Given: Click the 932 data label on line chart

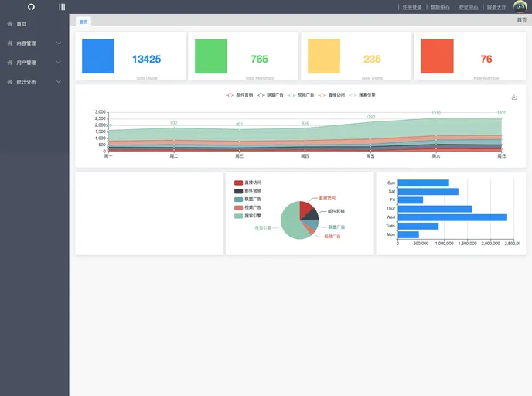Looking at the screenshot, I should coord(174,123).
